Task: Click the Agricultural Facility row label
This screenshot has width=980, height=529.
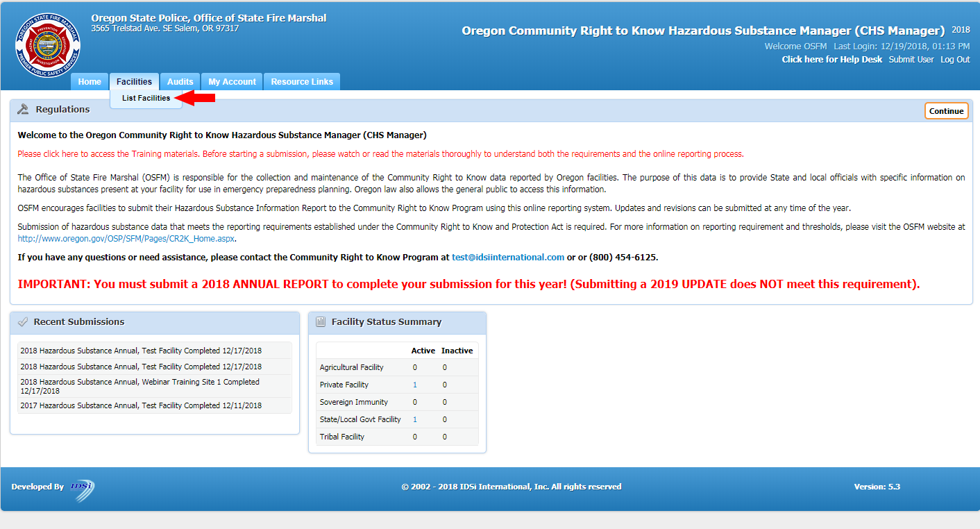Action: pyautogui.click(x=351, y=367)
